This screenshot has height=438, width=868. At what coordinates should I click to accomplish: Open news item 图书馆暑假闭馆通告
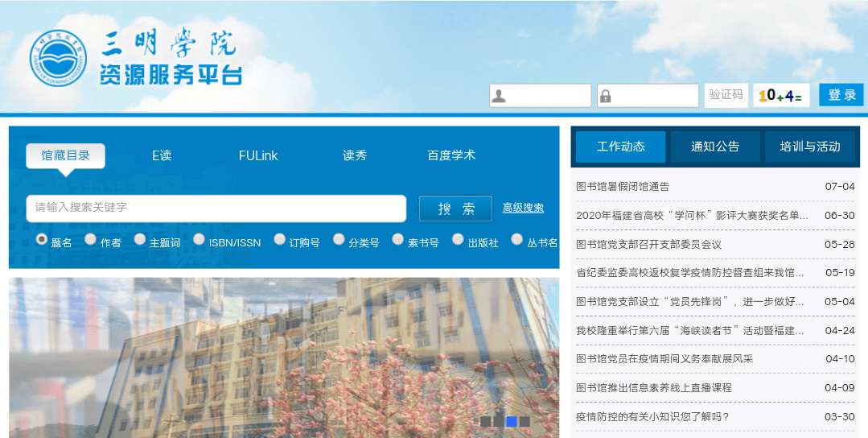pyautogui.click(x=623, y=187)
